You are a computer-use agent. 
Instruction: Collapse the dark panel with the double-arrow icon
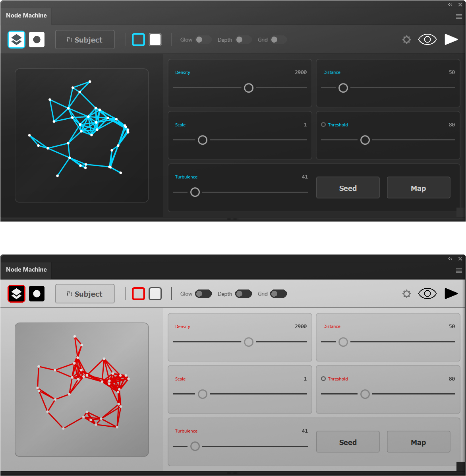point(450,5)
